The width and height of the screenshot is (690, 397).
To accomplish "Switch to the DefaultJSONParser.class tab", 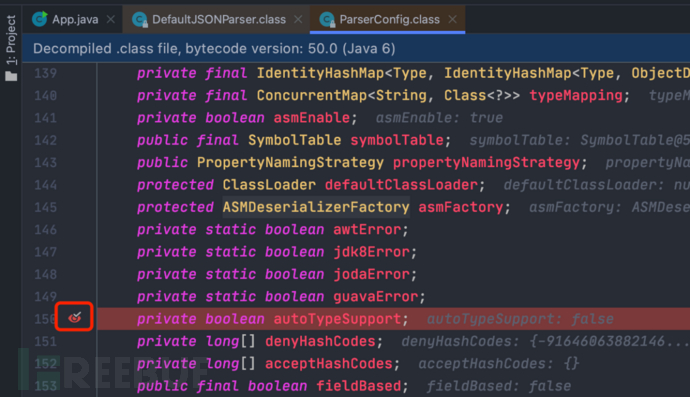I will [219, 19].
